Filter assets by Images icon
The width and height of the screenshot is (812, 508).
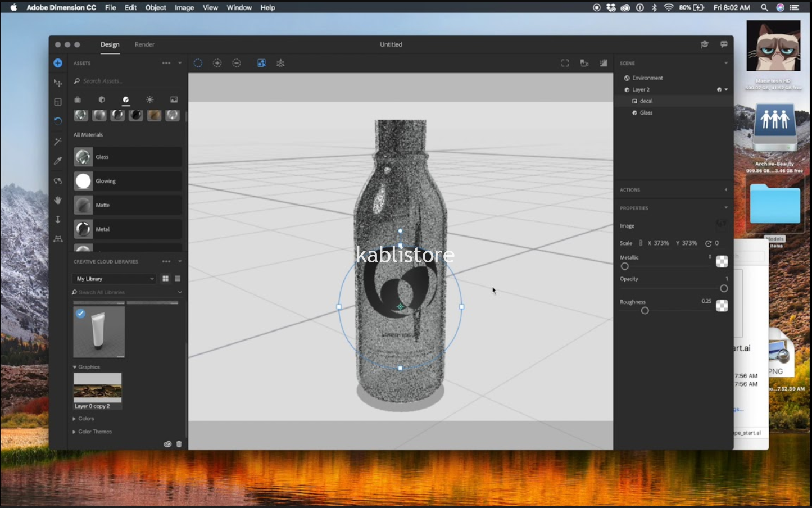[174, 99]
